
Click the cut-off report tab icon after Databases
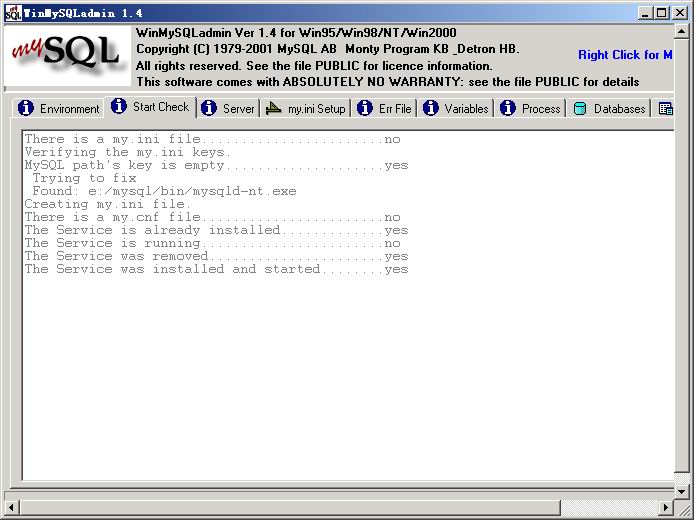pos(665,108)
